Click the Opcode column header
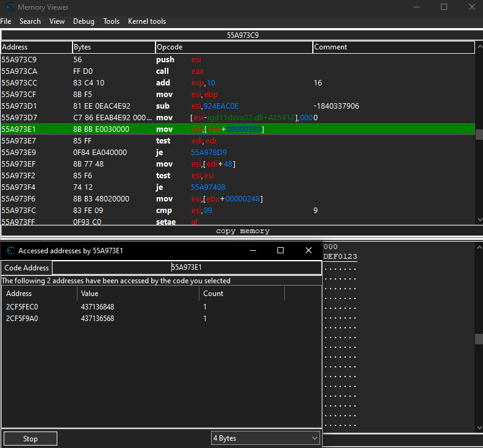483x448 pixels. point(234,47)
